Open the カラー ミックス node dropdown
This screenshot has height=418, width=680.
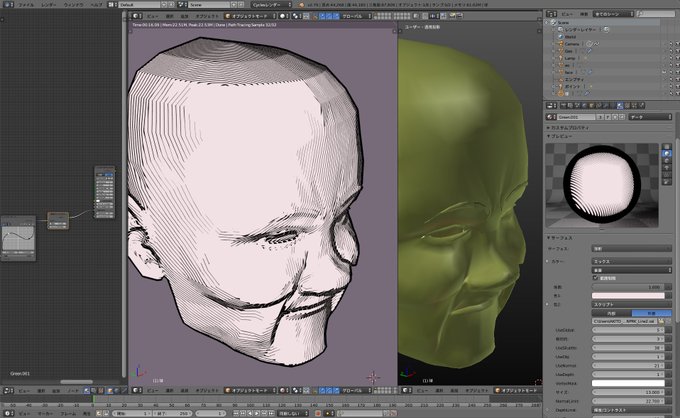[631, 261]
